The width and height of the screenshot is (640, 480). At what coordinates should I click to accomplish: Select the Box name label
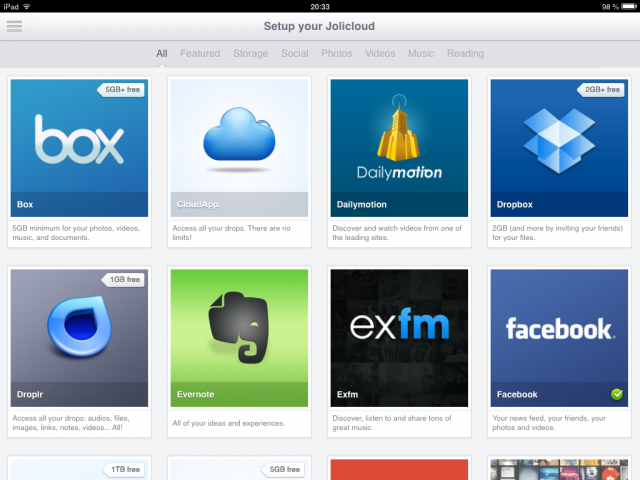coord(25,204)
